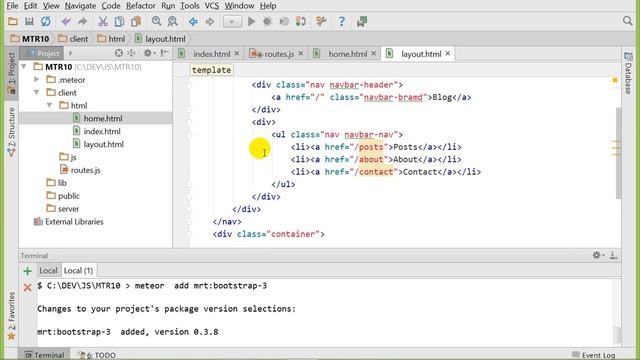Screen dimensions: 640x360
Task: Open the Event Log panel
Action: pyautogui.click(x=594, y=355)
